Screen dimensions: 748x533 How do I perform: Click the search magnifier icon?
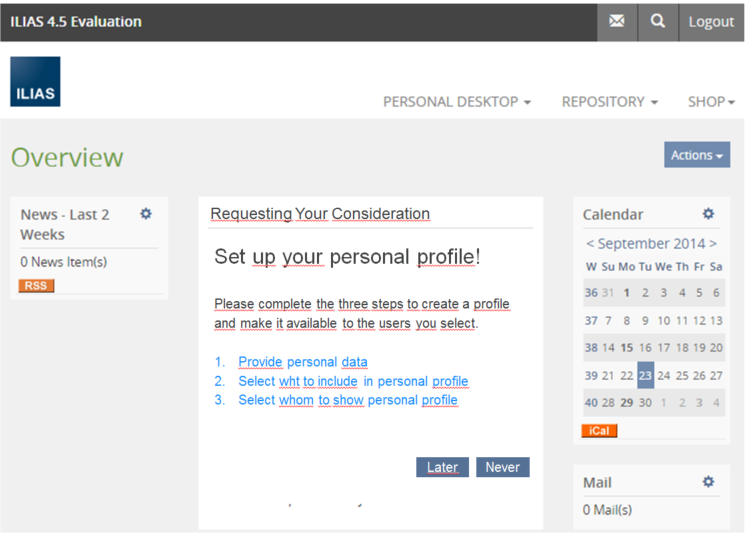tap(657, 21)
